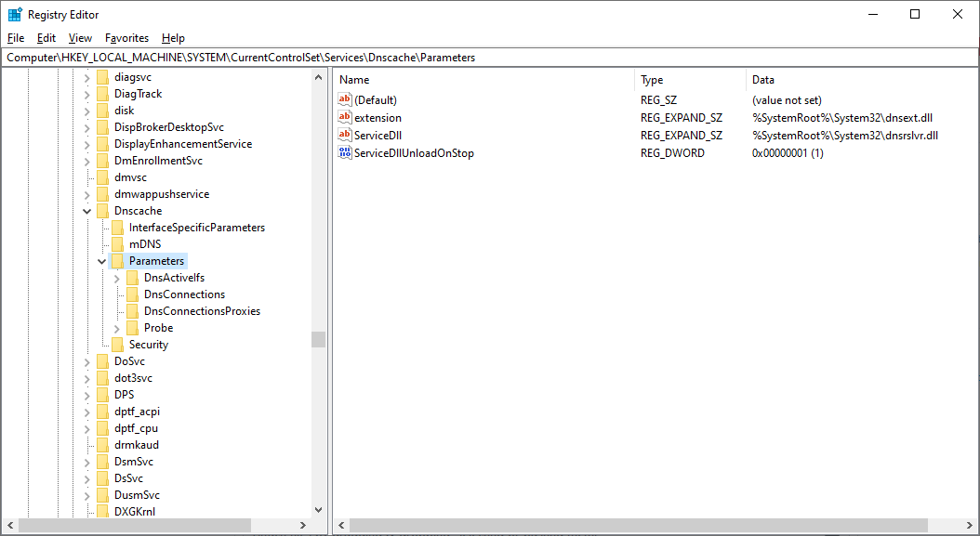Click the DmEnrollmentSvc folder icon

point(103,162)
